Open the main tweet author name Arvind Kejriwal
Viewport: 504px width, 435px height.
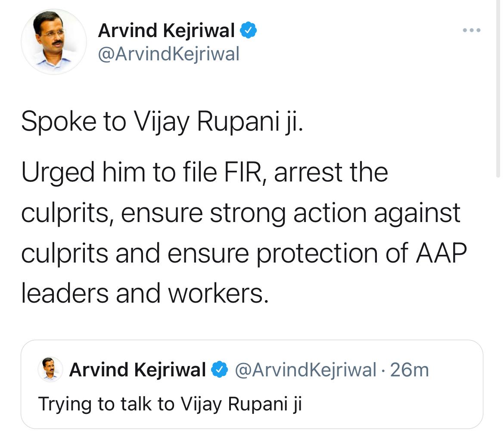click(166, 31)
